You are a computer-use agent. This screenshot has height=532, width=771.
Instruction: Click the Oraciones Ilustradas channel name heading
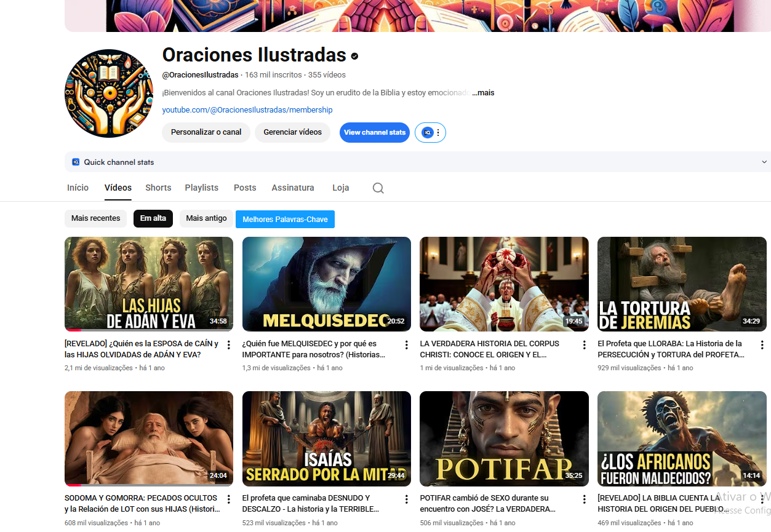point(254,55)
